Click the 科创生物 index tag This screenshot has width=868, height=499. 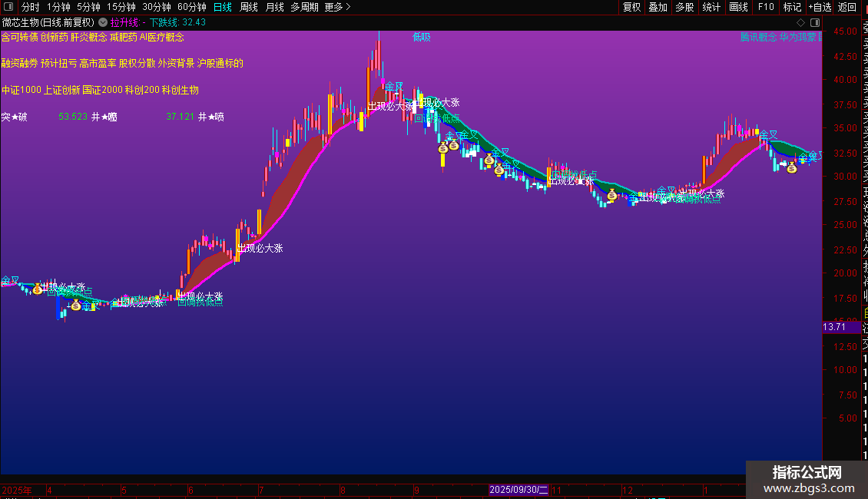181,90
